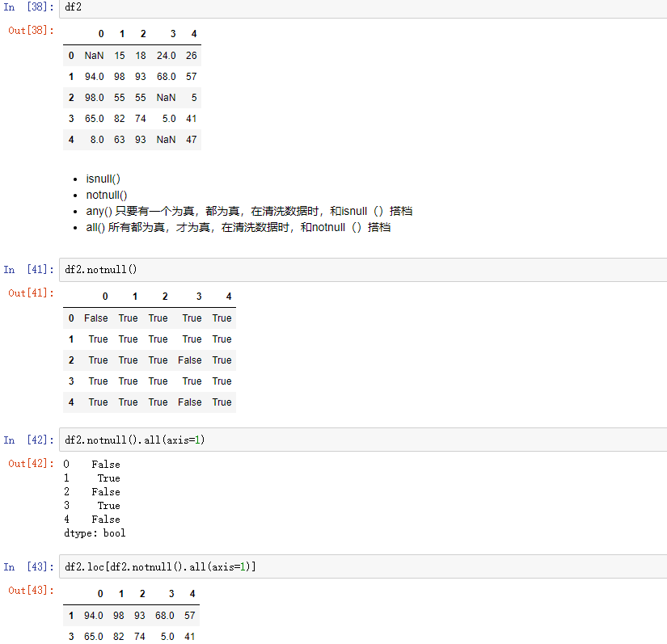The image size is (667, 644).
Task: Click the 65.0 cell in Out[38] row 3
Action: pos(94,119)
